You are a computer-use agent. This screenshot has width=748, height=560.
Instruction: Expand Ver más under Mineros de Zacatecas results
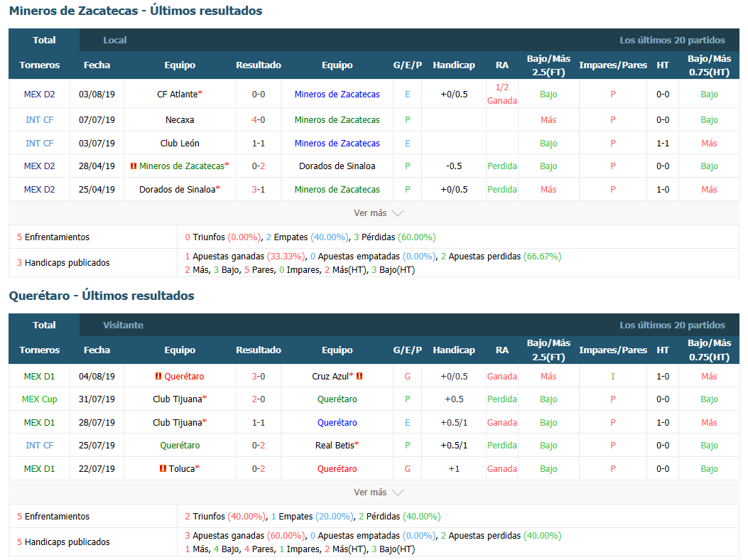[379, 213]
